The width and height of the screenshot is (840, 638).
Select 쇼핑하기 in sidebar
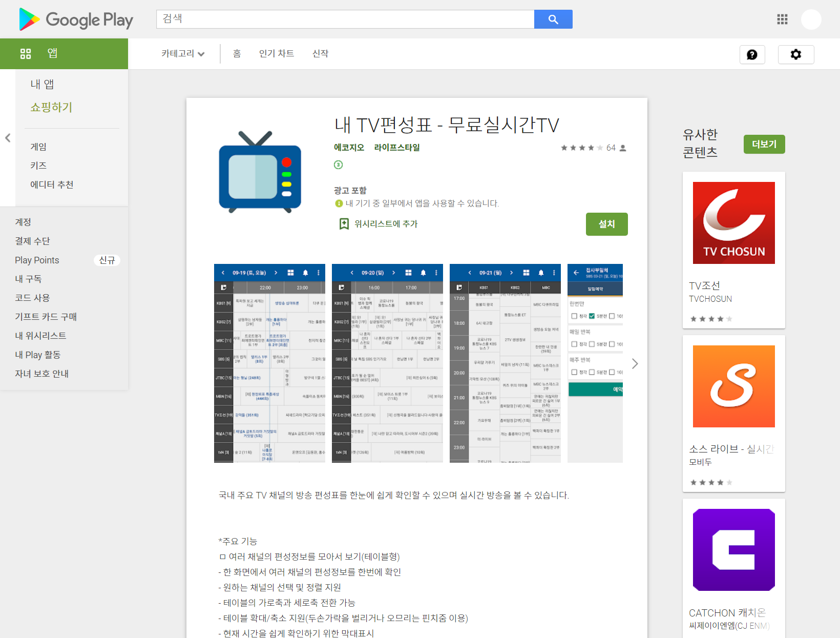[51, 107]
